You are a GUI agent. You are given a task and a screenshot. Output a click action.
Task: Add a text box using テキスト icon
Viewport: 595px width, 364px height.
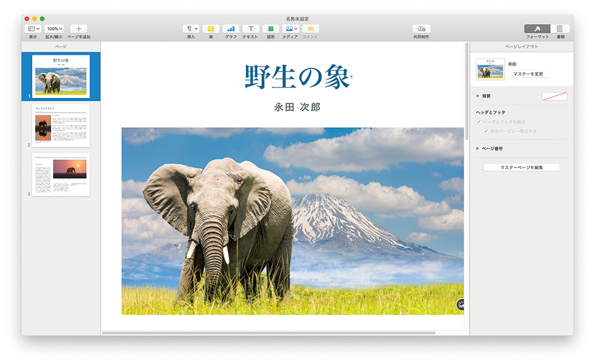250,29
